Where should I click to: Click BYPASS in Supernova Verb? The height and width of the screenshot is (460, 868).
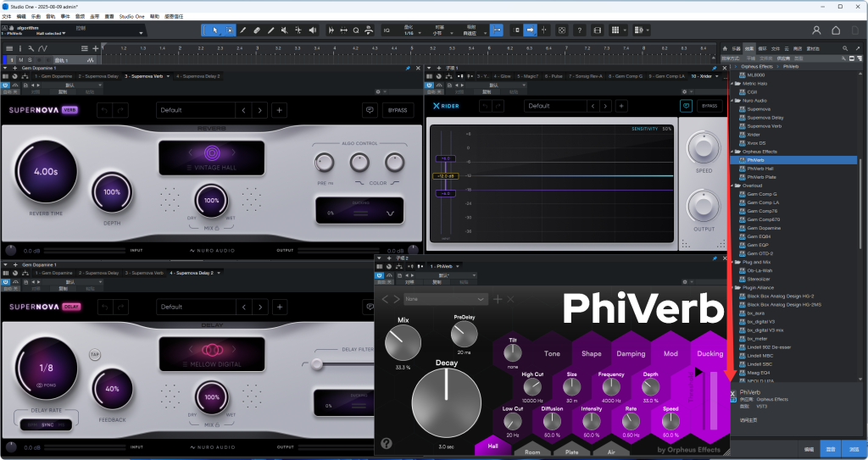(398, 110)
